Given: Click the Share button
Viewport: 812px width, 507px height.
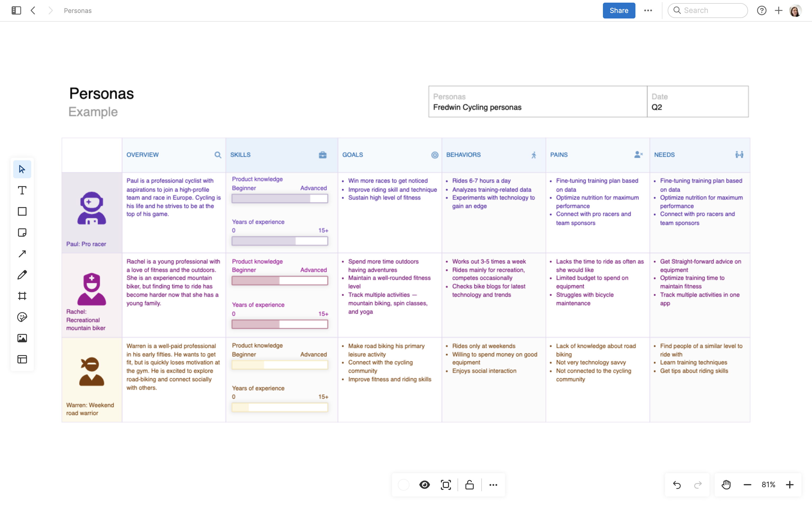Looking at the screenshot, I should [x=619, y=10].
